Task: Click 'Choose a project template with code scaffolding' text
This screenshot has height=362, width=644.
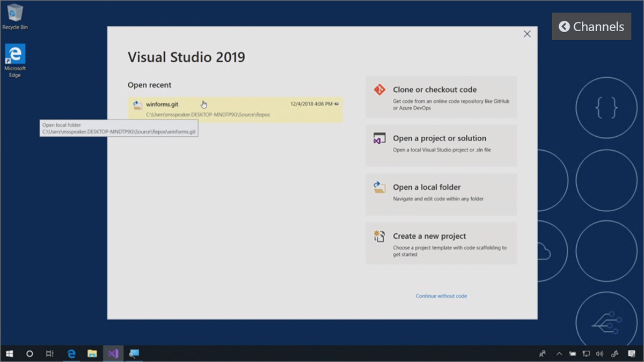Action: click(450, 251)
